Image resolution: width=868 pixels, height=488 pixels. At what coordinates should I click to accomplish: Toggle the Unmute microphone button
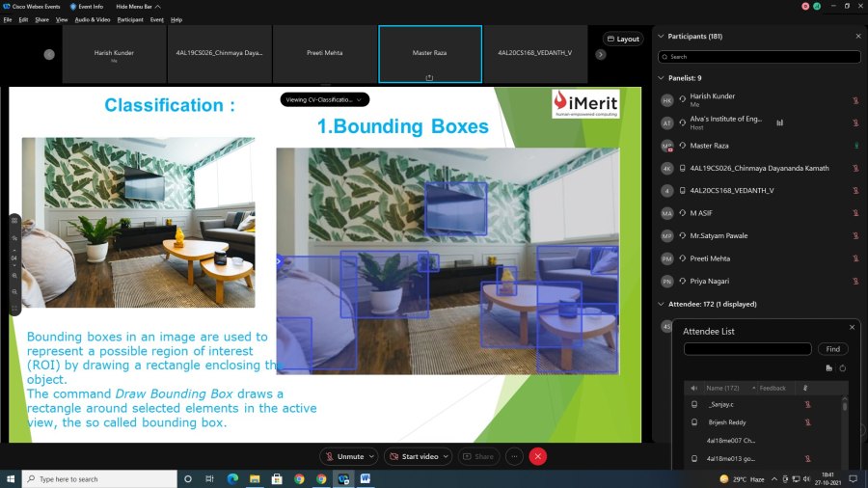pyautogui.click(x=344, y=456)
